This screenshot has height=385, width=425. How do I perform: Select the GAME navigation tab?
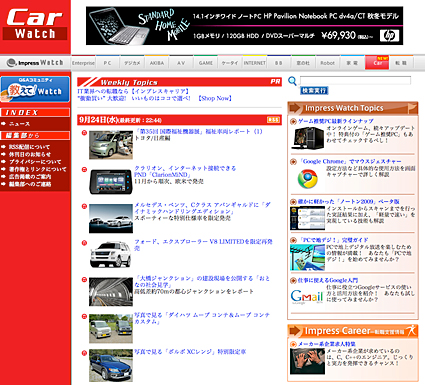click(206, 63)
